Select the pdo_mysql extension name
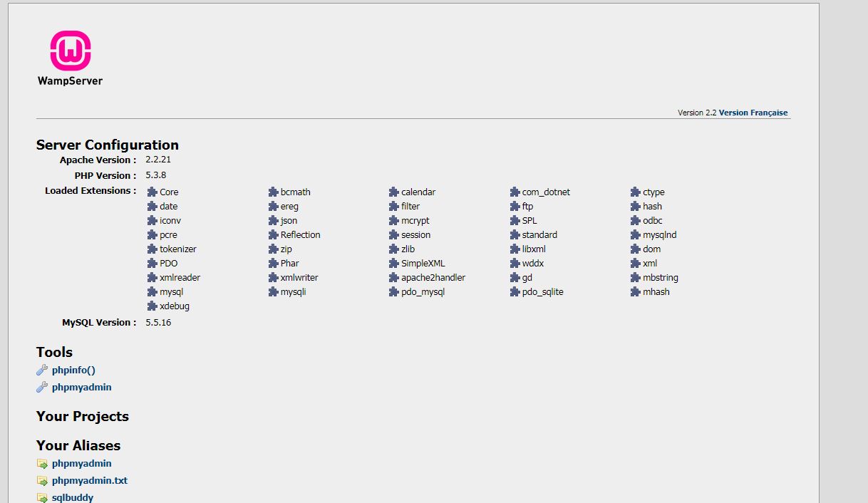This screenshot has height=503, width=868. [x=423, y=292]
